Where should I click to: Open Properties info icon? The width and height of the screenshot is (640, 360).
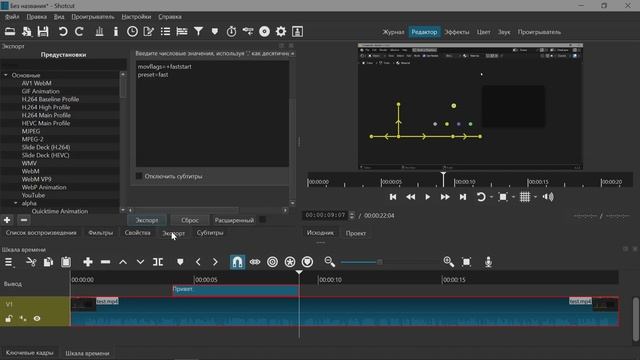[116, 31]
